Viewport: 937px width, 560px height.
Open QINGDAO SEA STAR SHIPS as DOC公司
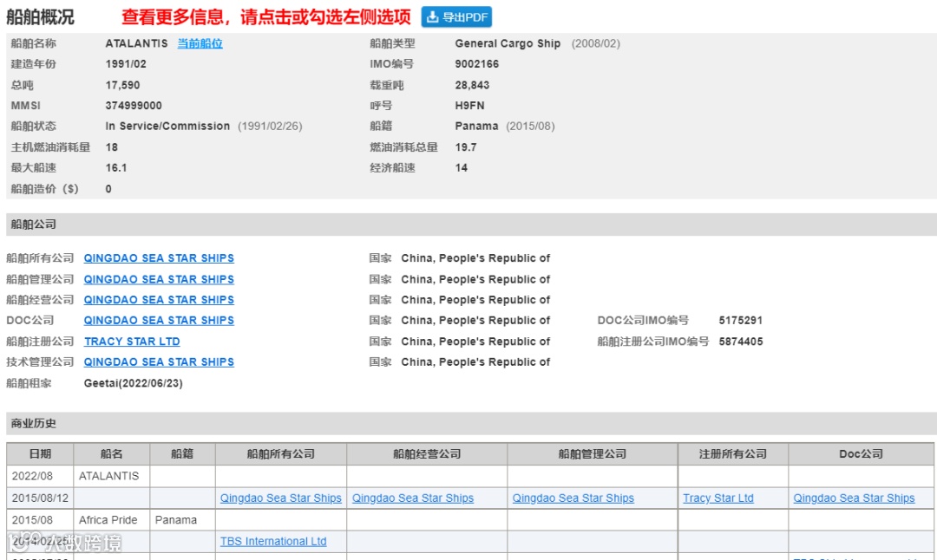click(159, 320)
